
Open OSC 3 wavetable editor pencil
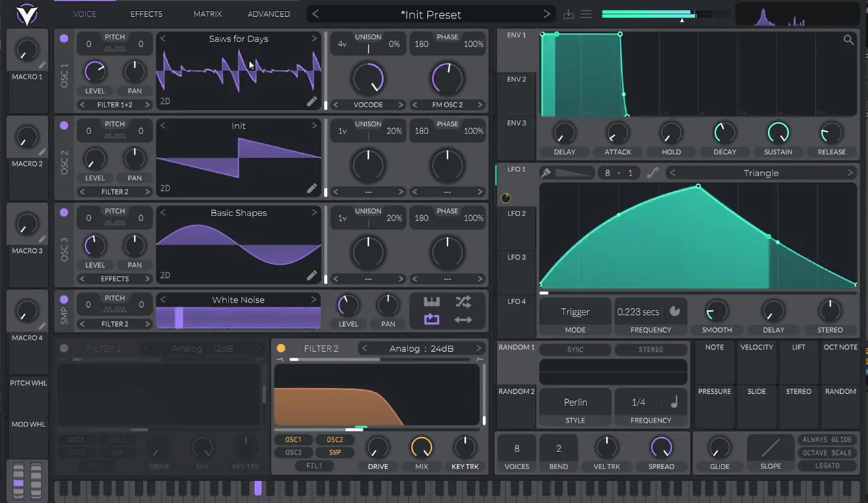(311, 275)
